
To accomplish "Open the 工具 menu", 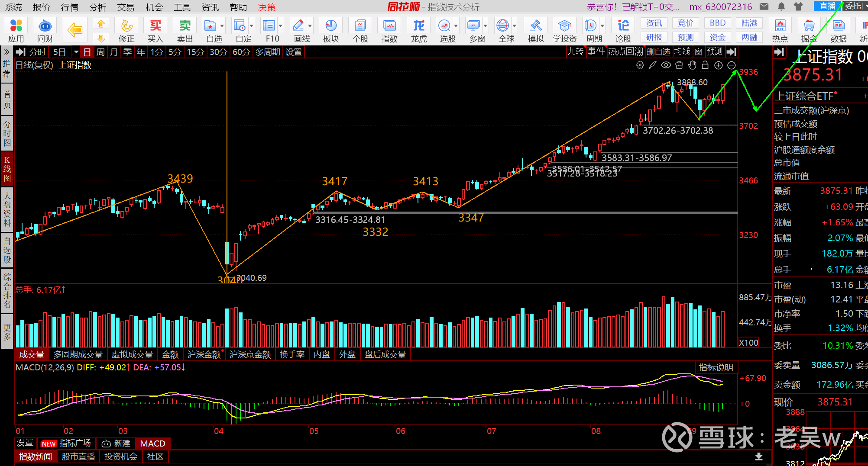I will (182, 7).
